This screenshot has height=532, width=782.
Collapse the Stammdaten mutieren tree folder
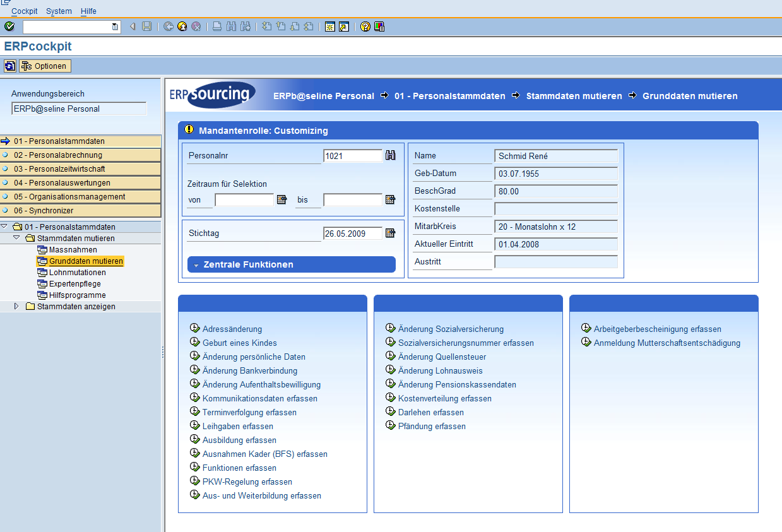click(17, 238)
